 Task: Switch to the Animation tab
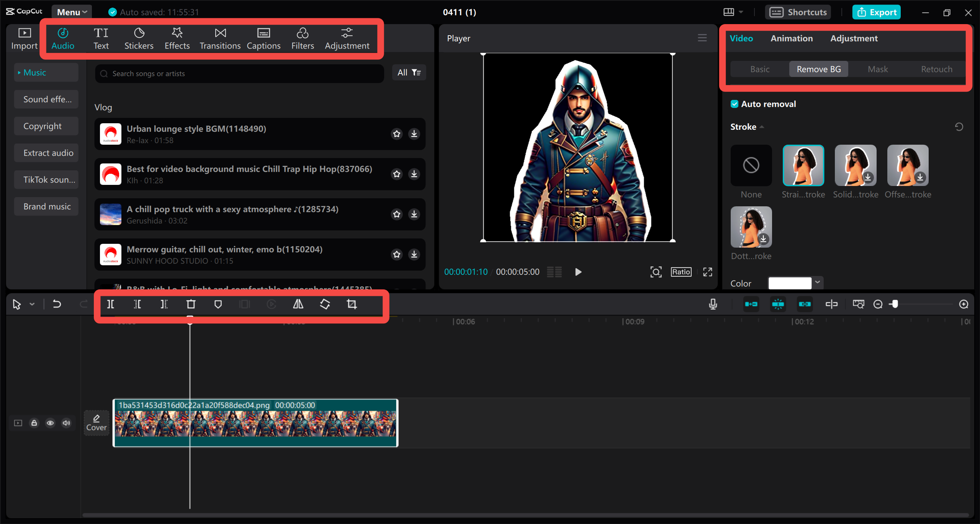[791, 38]
